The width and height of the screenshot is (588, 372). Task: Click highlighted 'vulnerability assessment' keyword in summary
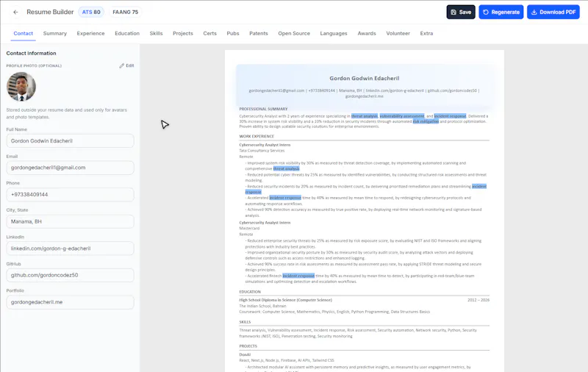402,116
